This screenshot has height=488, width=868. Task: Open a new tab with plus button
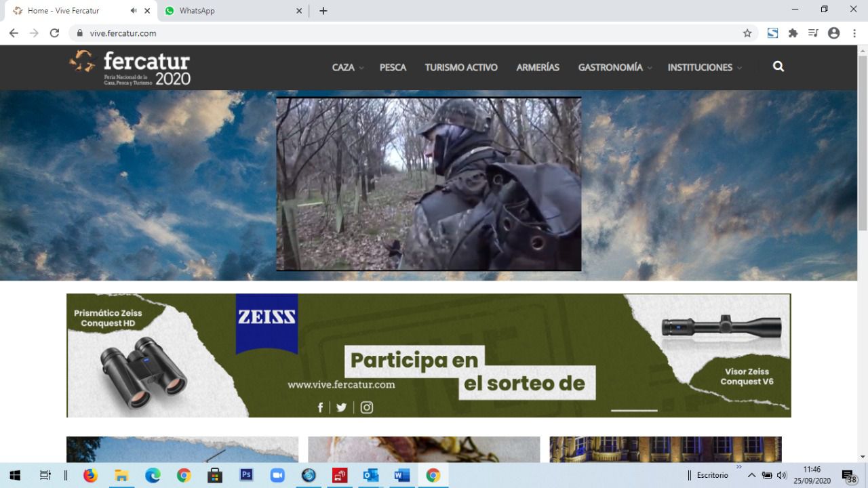323,11
